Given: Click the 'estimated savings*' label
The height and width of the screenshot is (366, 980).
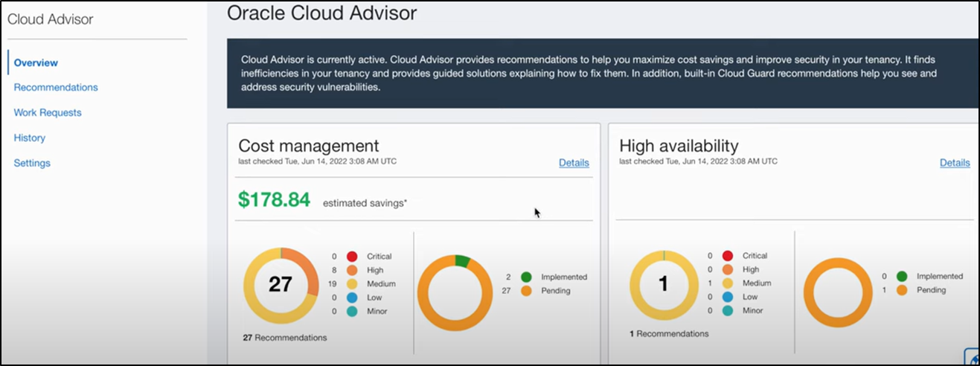Looking at the screenshot, I should point(365,202).
